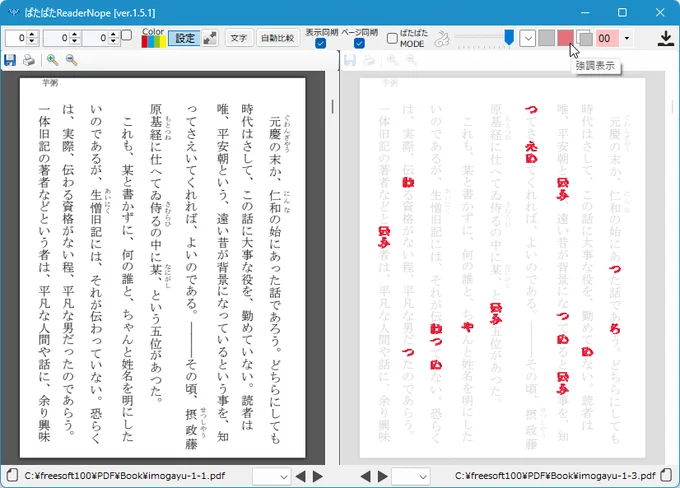Select the grey display color swatch
This screenshot has height=488, width=680.
coord(546,38)
